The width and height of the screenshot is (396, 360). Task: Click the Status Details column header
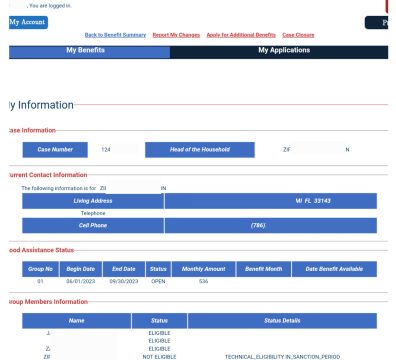pyautogui.click(x=282, y=321)
